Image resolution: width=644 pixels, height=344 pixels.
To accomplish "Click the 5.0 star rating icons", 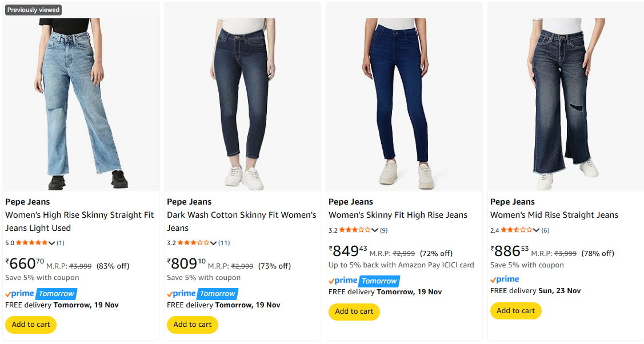I will click(32, 243).
